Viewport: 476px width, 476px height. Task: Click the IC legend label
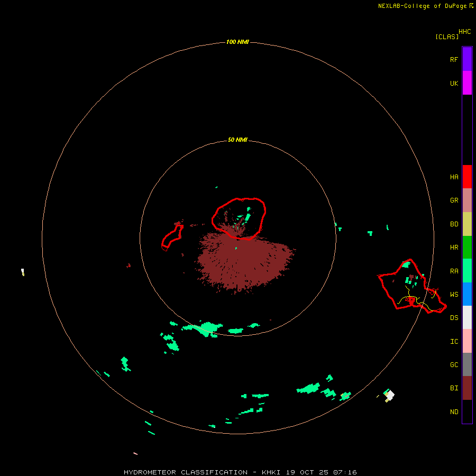coord(454,342)
